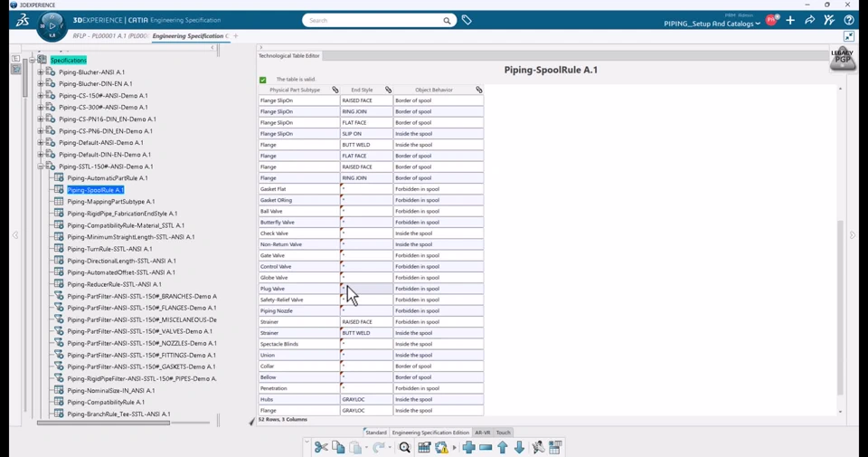Click link icon beside Object Behavior
868x457 pixels.
[x=479, y=90]
